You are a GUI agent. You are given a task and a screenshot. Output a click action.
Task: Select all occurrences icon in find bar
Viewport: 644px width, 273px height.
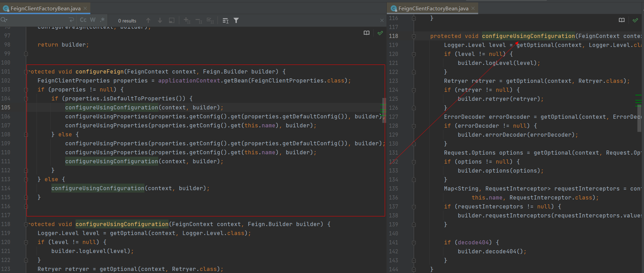210,20
